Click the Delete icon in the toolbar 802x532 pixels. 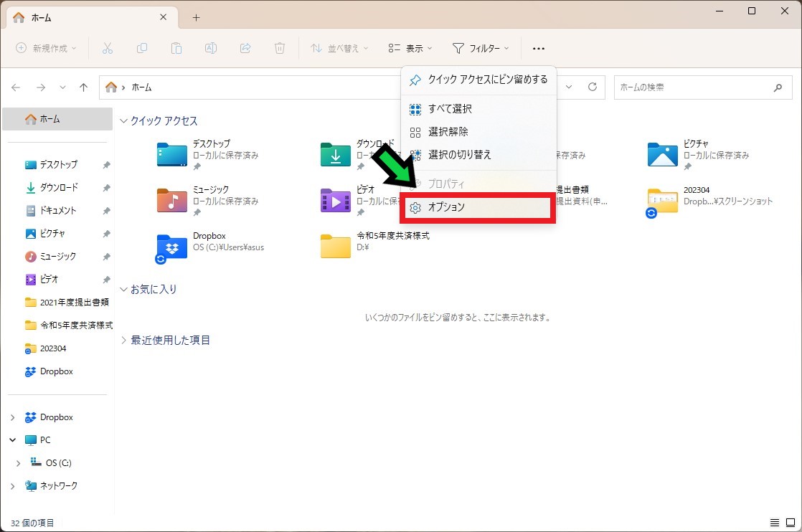point(279,48)
